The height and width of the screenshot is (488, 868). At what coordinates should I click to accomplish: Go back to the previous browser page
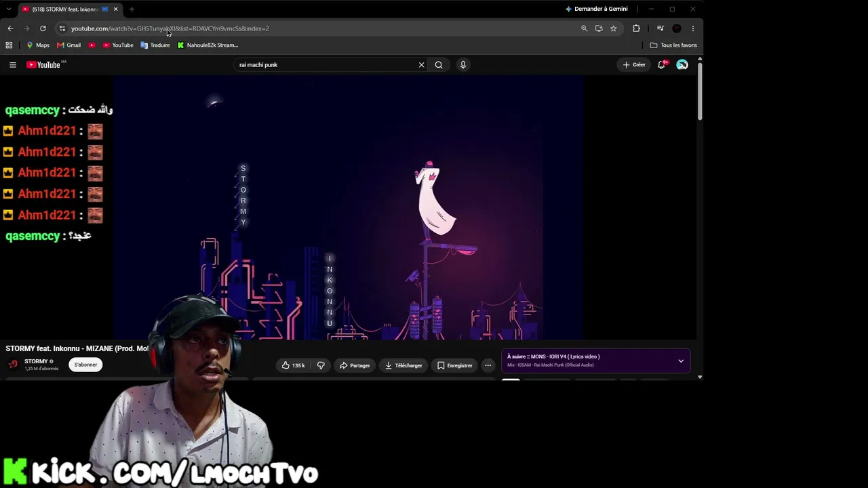(10, 28)
